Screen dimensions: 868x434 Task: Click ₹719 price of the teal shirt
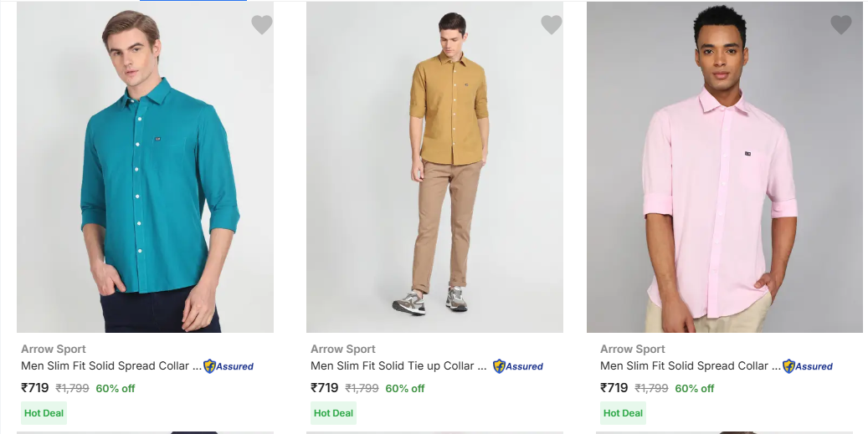click(x=35, y=388)
